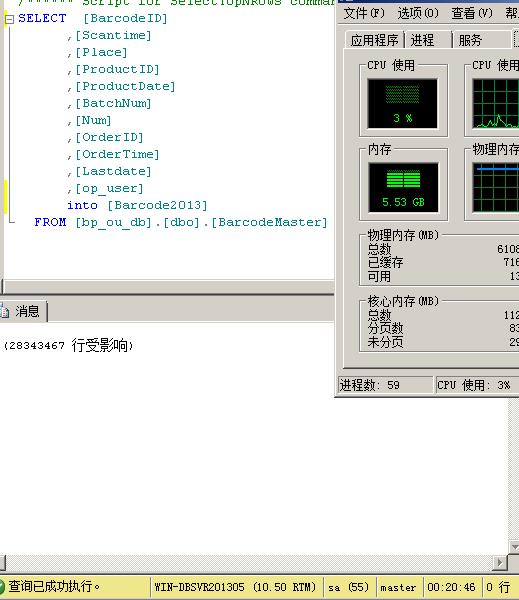Click the 已缓存 row in physical memory
The height and width of the screenshot is (600, 519).
pos(442,262)
